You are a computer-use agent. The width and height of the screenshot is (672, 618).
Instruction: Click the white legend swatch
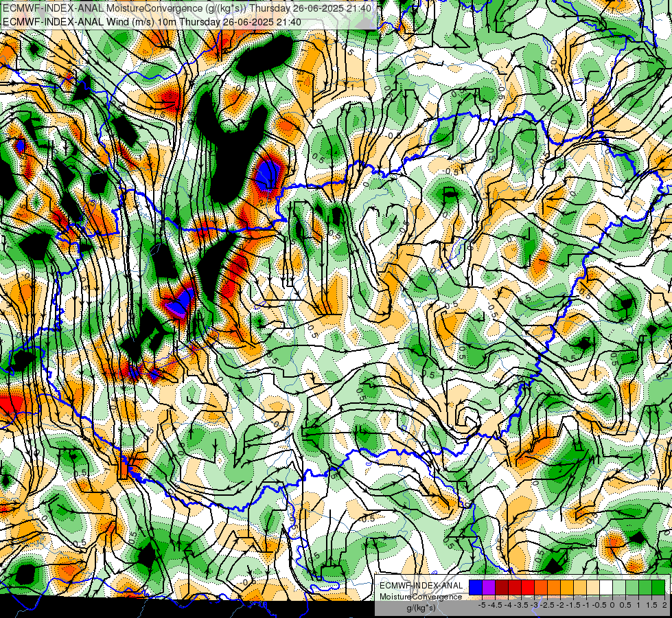click(x=606, y=587)
